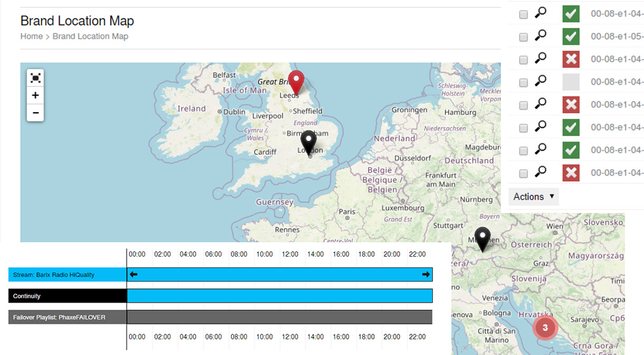Open the magnifier icon in the first row
The image size is (644, 355).
tap(540, 13)
